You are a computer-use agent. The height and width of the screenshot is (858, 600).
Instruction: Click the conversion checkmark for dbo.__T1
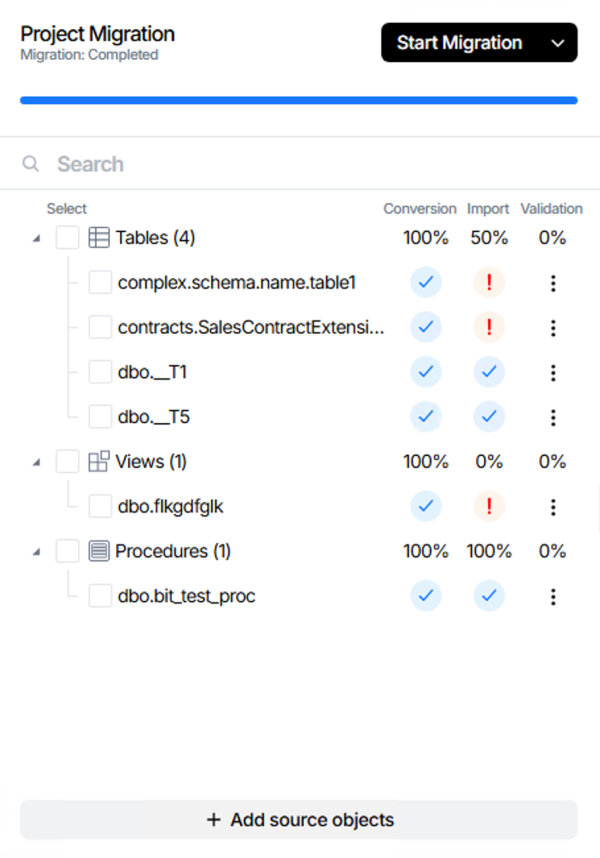[426, 372]
